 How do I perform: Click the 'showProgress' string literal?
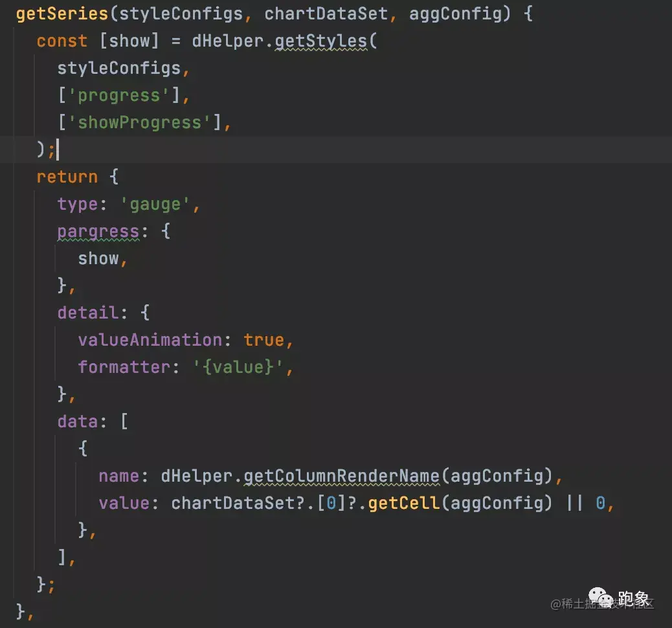pos(139,122)
